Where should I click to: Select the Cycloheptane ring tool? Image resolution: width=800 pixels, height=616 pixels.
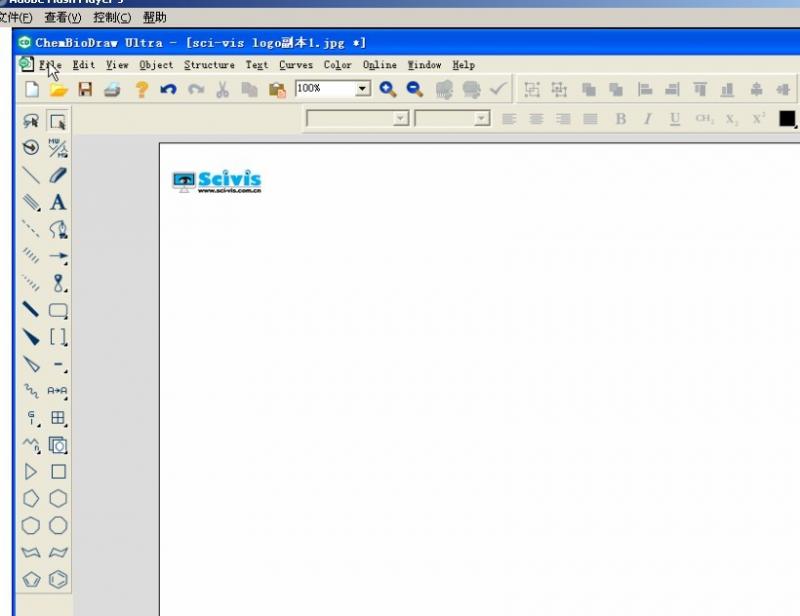point(31,526)
